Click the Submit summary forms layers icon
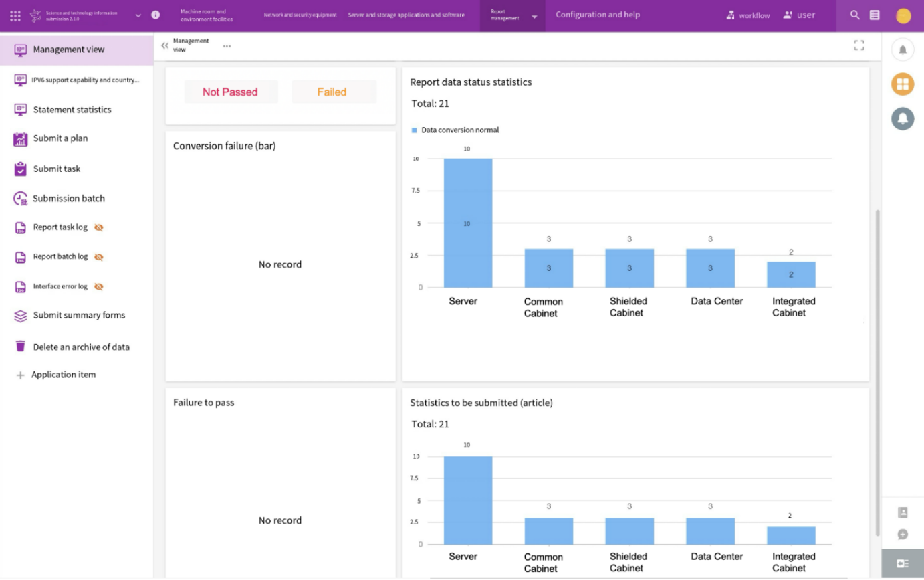924x580 pixels. [20, 316]
